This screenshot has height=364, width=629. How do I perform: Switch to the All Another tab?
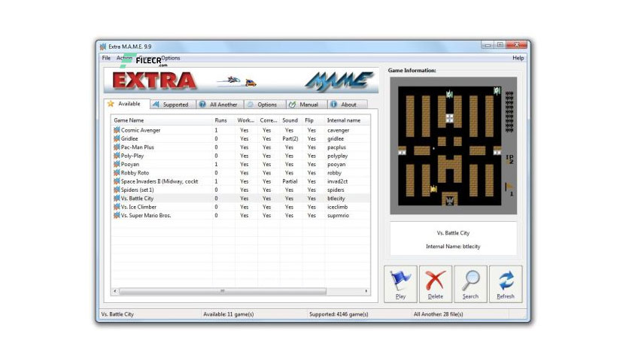[220, 105]
